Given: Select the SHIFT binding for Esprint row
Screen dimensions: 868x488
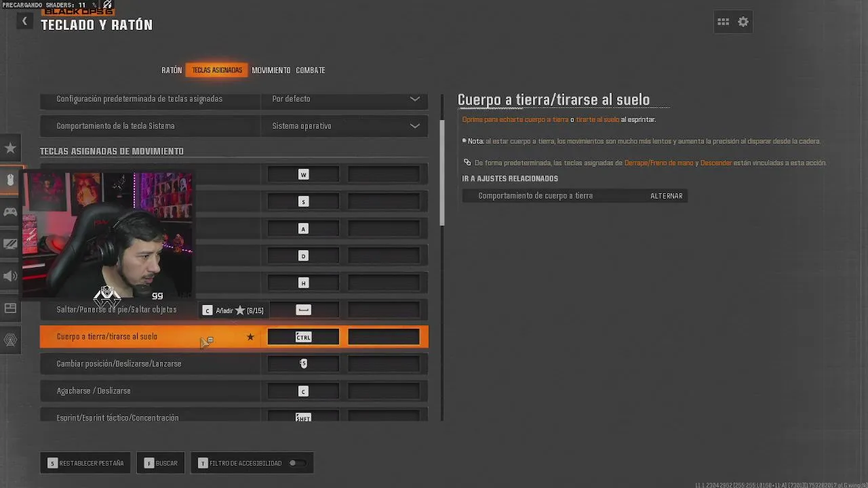Looking at the screenshot, I should (x=303, y=416).
